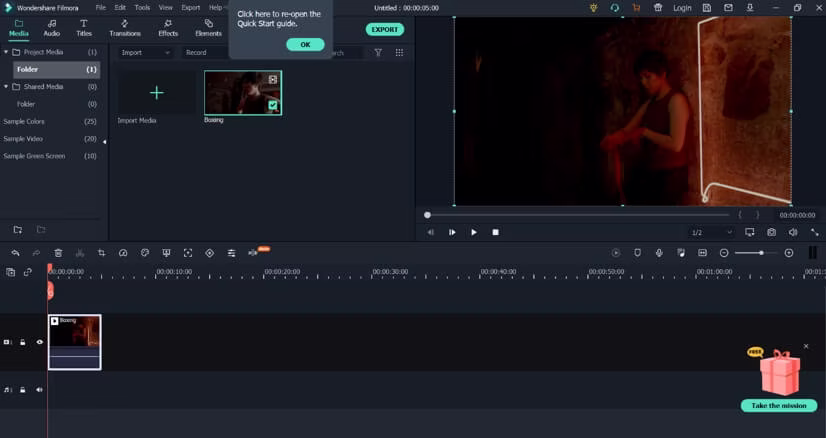Delete the selected clip with trash icon
826x438 pixels.
tap(58, 253)
